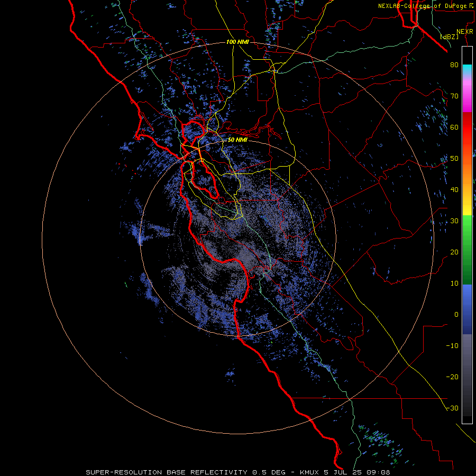Select the -20 value on the dBZ scale
Screen dimensions: 476x476
coord(452,377)
